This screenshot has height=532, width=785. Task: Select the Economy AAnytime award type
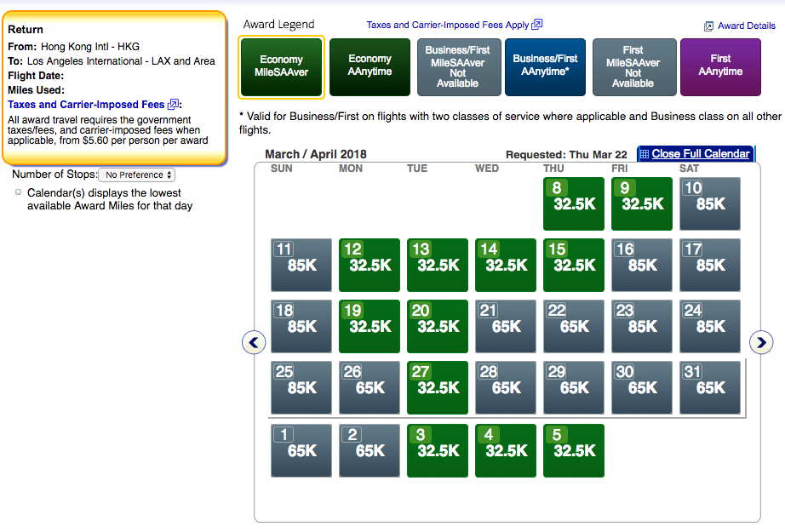370,66
